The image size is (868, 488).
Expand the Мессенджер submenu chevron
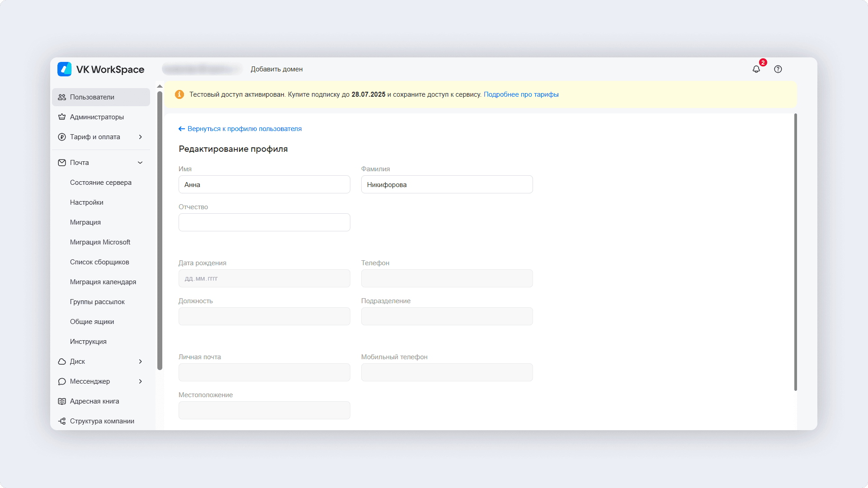click(140, 381)
